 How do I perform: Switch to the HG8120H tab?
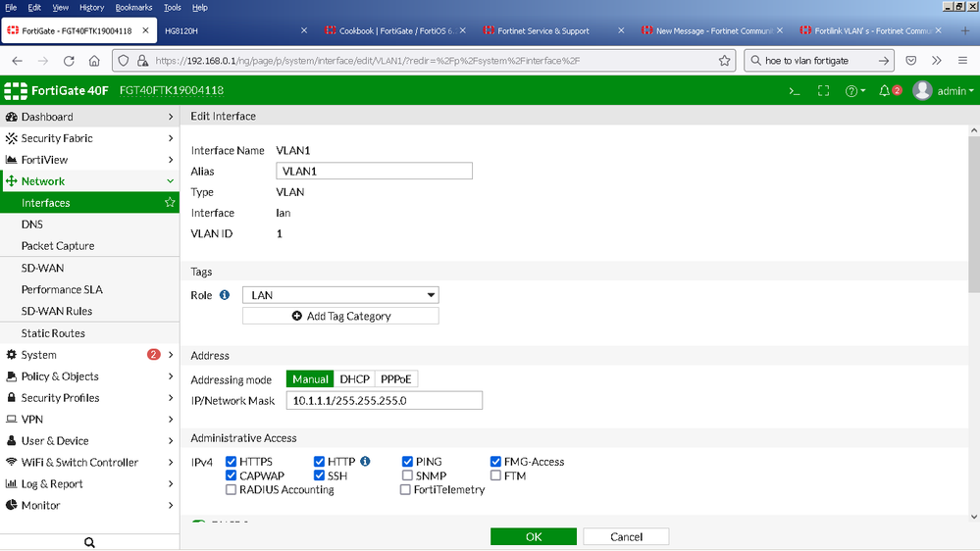235,30
